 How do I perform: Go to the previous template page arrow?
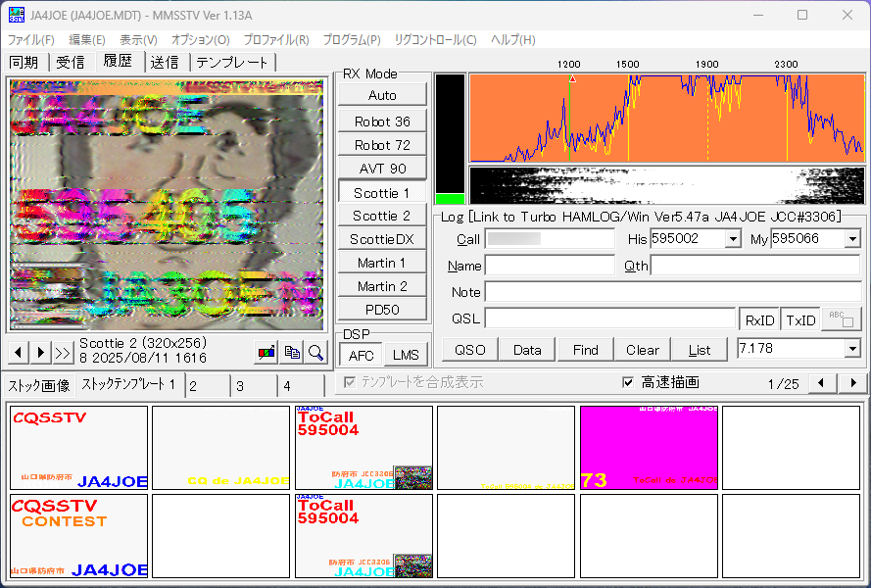point(821,382)
